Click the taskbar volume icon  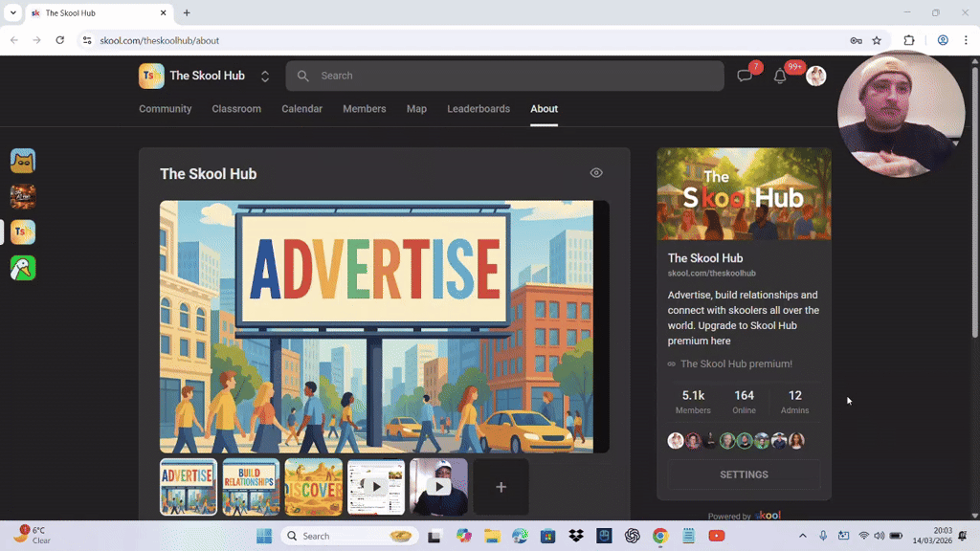click(x=880, y=536)
